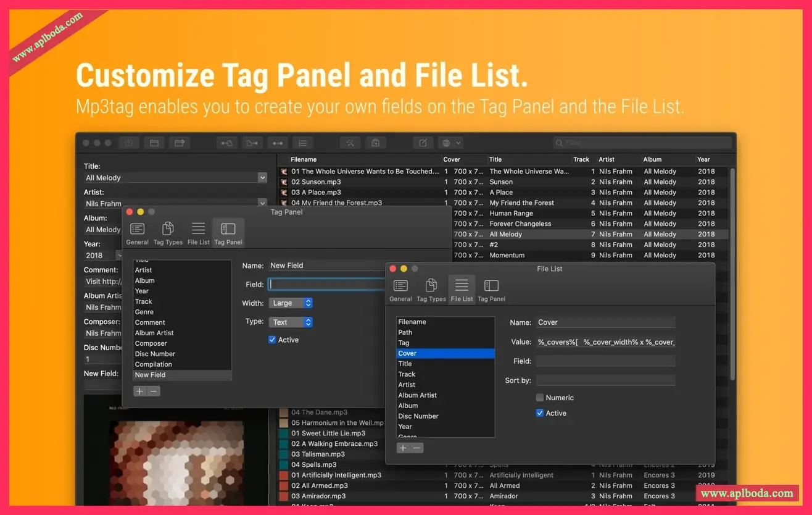Click the globe Tag Sources icon
This screenshot has height=515, width=812.
(446, 143)
